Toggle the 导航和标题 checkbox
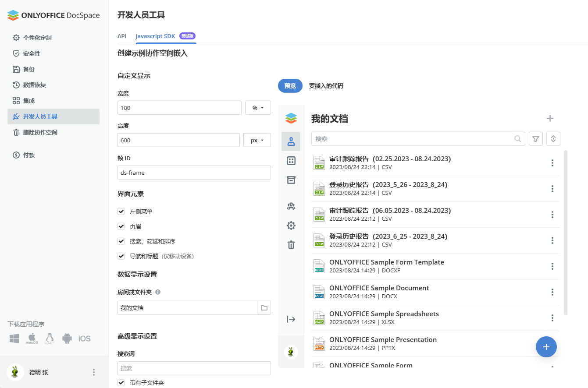Viewport: 588px width, 388px height. coord(121,256)
